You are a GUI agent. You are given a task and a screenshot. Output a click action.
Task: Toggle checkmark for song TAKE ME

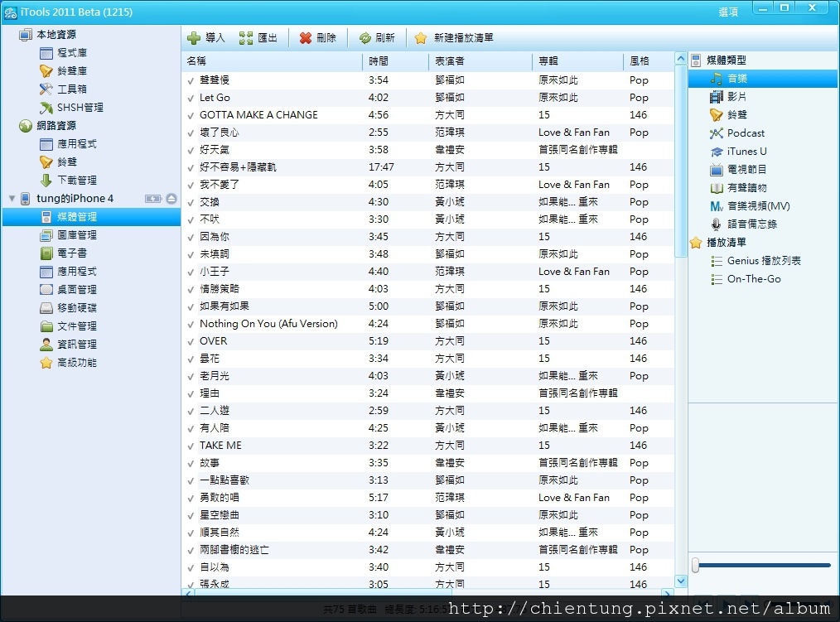[x=191, y=446]
